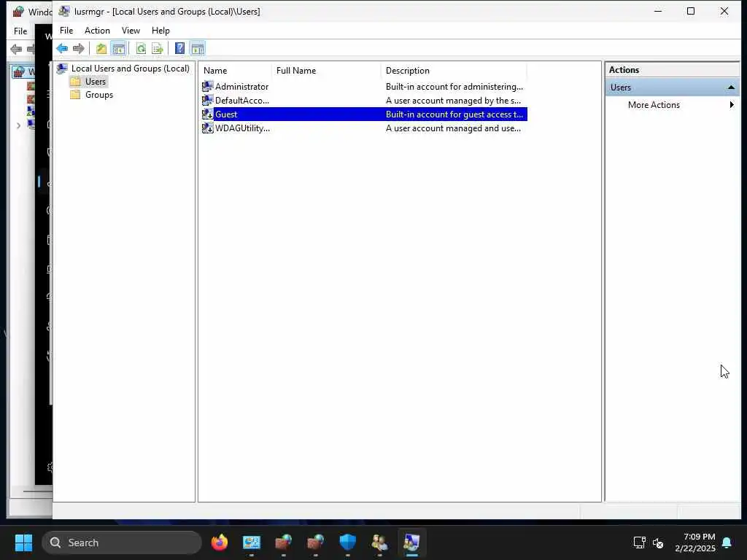Viewport: 747px width, 560px height.
Task: Click the Local Users and Groups root icon
Action: [x=62, y=69]
